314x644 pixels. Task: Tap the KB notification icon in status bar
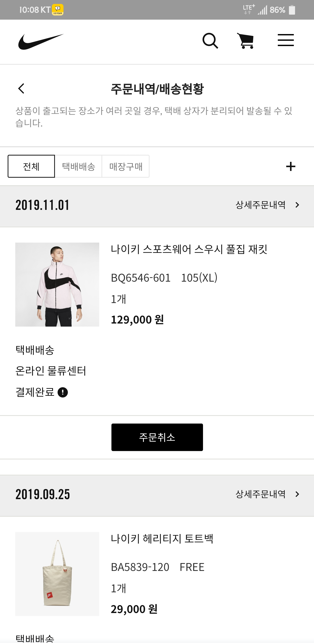[x=58, y=10]
